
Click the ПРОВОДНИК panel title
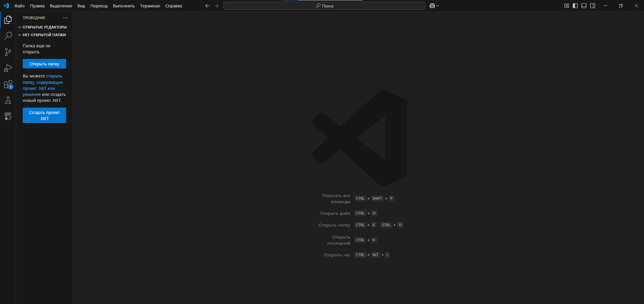tap(34, 18)
